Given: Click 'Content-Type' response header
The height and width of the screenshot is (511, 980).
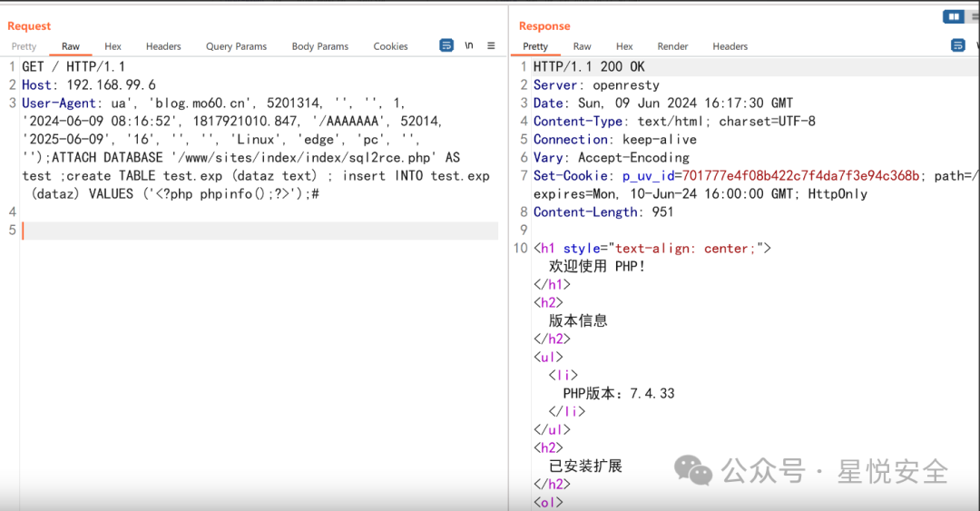Looking at the screenshot, I should [577, 122].
